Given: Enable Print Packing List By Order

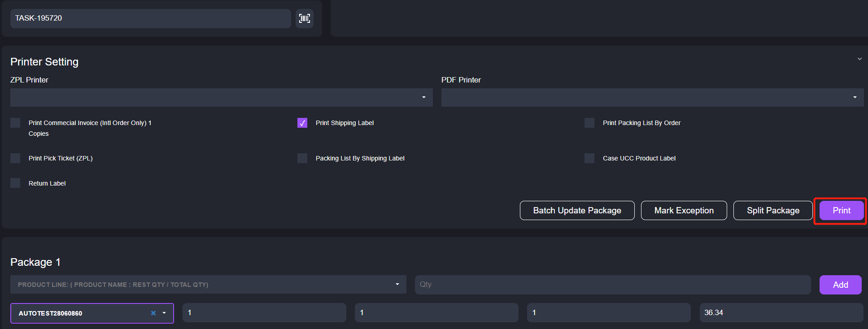Looking at the screenshot, I should click(x=589, y=123).
